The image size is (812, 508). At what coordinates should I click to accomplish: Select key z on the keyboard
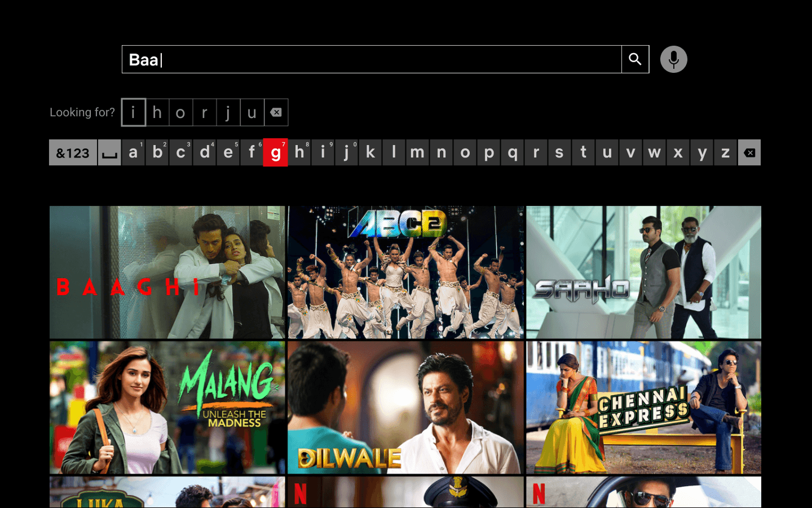[726, 152]
